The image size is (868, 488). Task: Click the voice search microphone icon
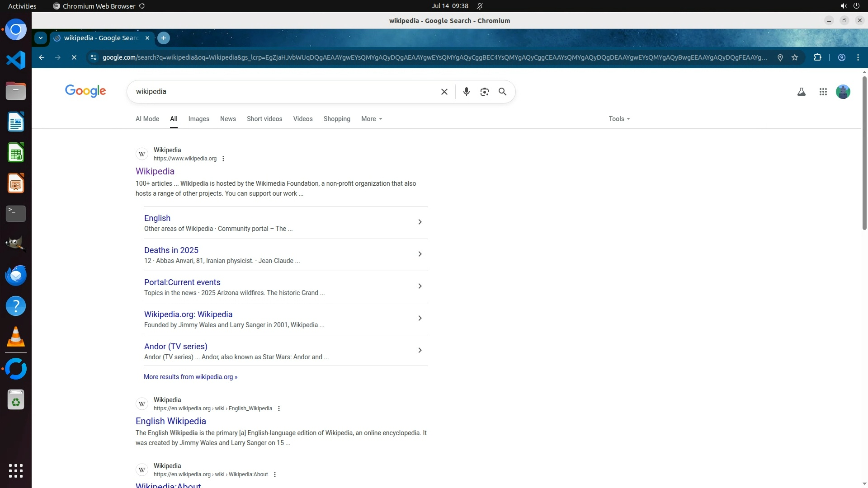tap(466, 92)
